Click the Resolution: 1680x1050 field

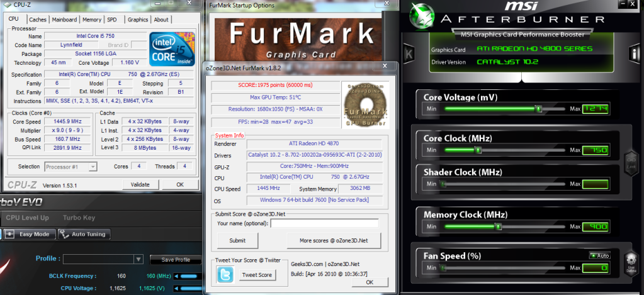(x=275, y=109)
